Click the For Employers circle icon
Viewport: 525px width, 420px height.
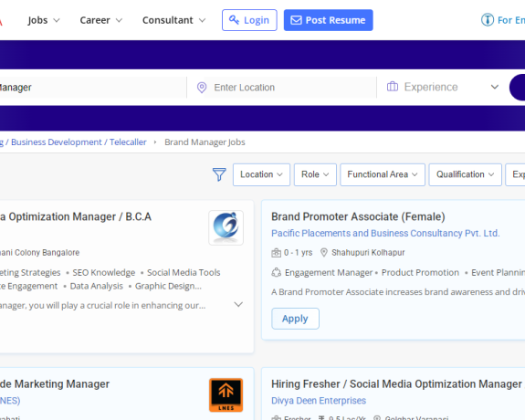point(488,20)
